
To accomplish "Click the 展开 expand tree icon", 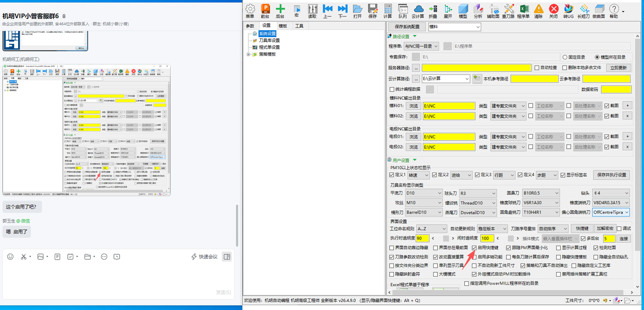I will 448,11.
